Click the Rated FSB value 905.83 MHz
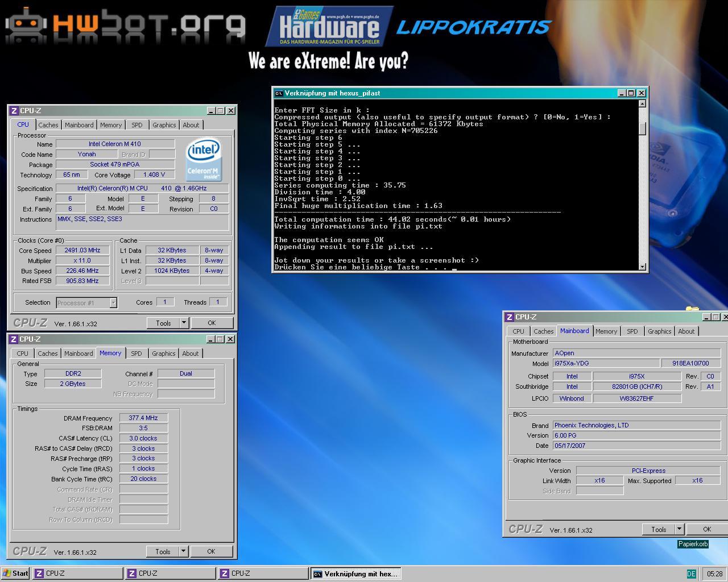728x582 pixels. pyautogui.click(x=82, y=281)
